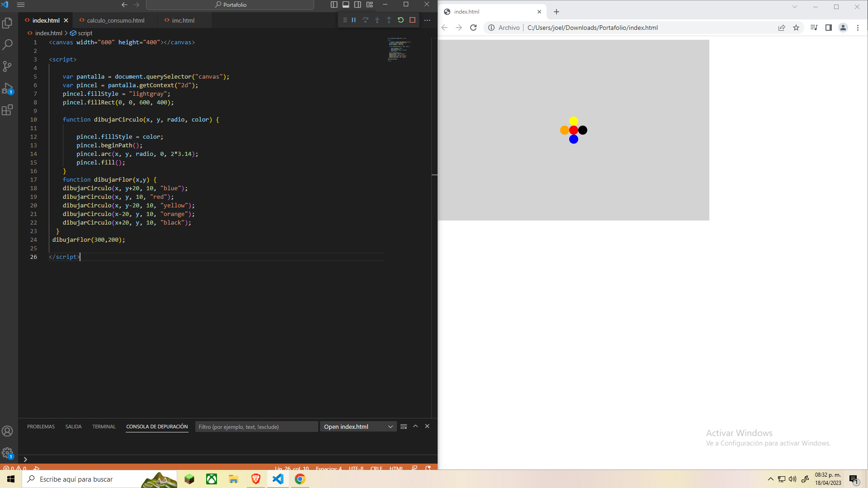Go back in VS Code navigation history

124,5
